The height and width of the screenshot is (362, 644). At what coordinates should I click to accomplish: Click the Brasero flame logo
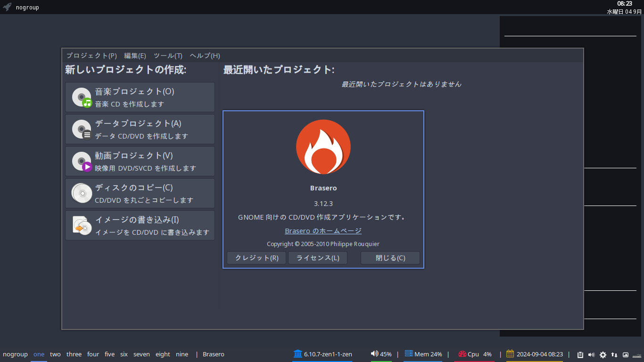point(323,147)
